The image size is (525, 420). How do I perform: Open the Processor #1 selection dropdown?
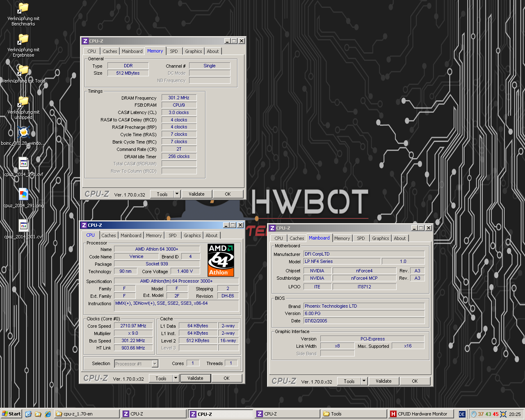click(x=155, y=364)
